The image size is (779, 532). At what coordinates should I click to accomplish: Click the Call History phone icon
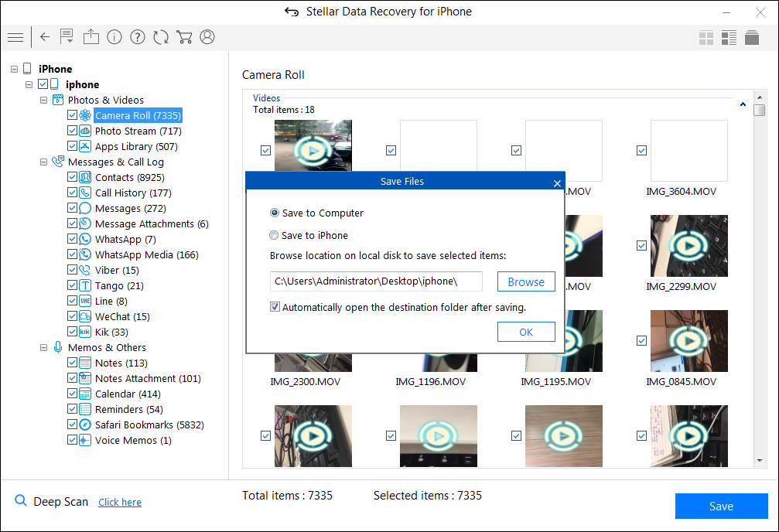click(x=85, y=193)
